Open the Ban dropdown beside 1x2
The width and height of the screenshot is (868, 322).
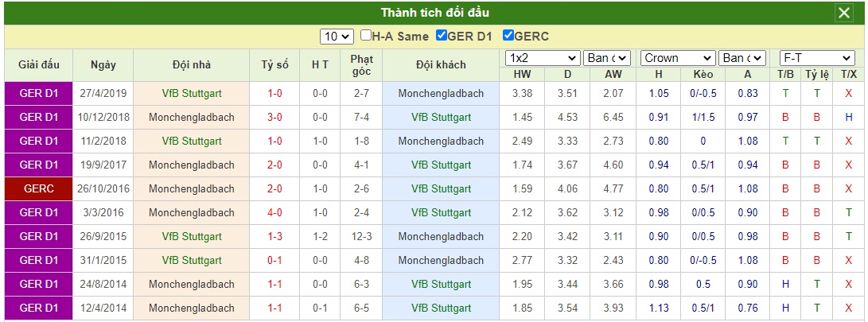coord(607,58)
